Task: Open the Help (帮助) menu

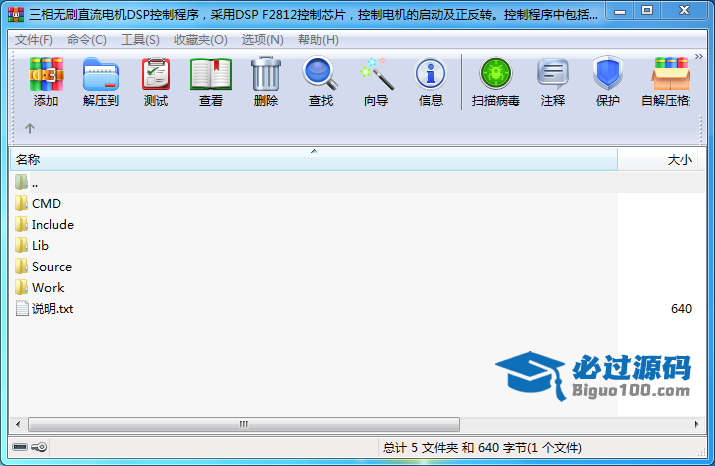Action: (318, 40)
